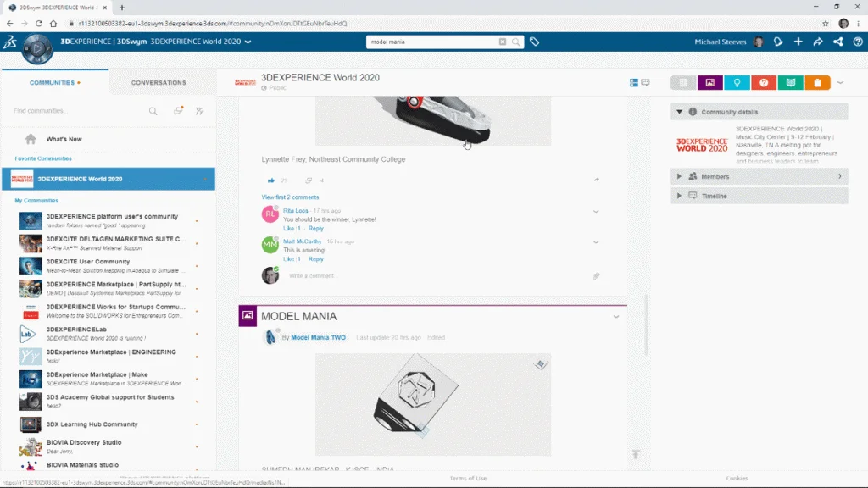Clear the model mania search text
Image resolution: width=868 pixels, height=488 pixels.
click(x=502, y=42)
